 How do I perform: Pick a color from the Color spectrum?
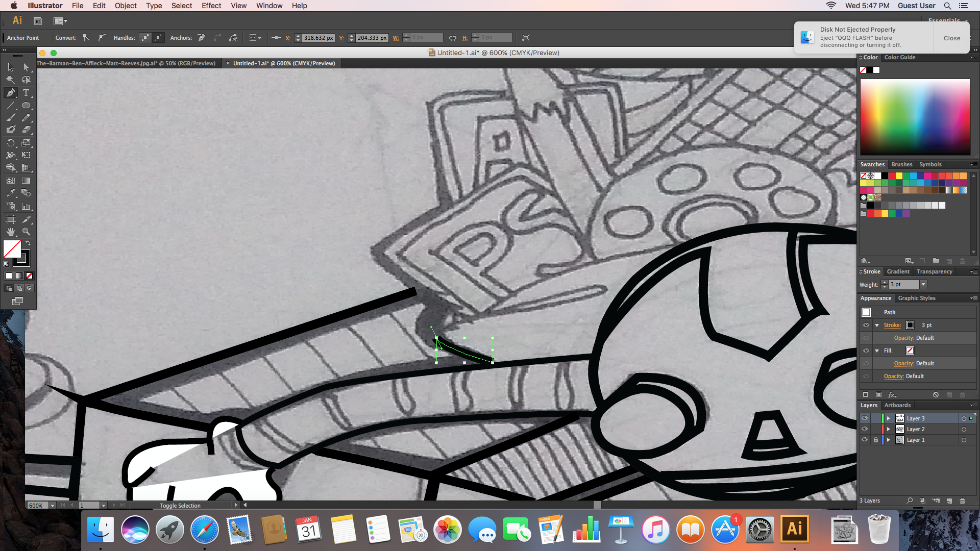(915, 117)
